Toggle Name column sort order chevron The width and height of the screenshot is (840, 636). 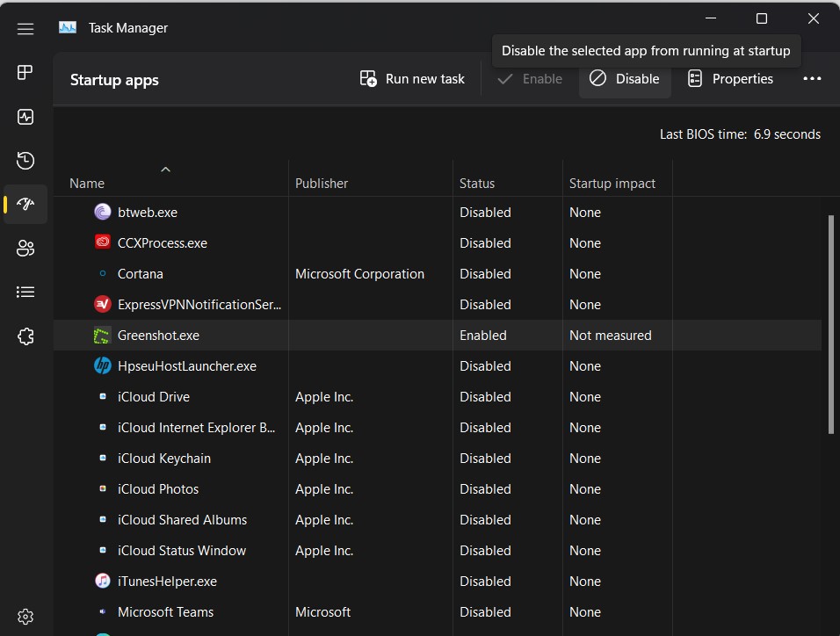point(165,170)
